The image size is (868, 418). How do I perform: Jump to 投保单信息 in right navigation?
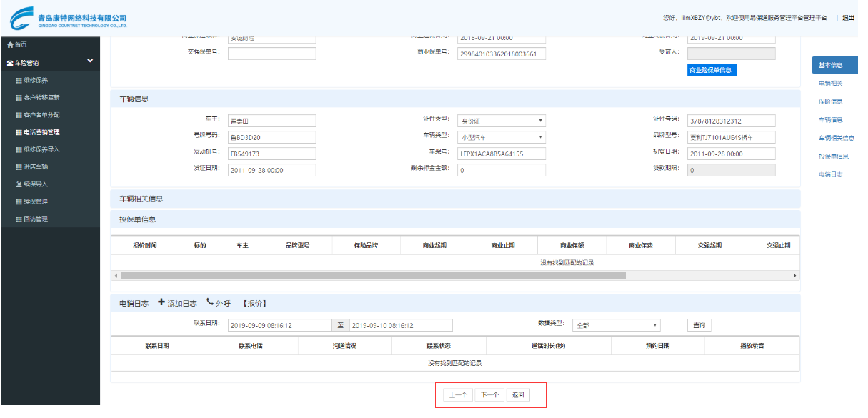834,156
